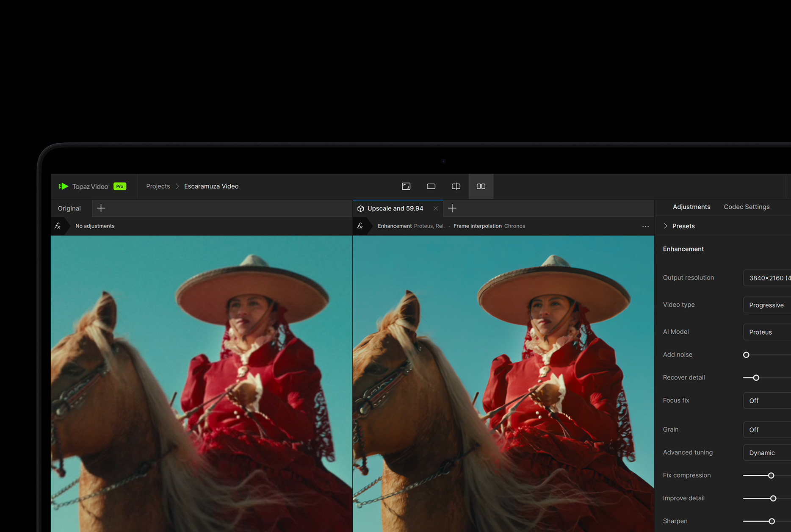The height and width of the screenshot is (532, 791).
Task: Adjust the Improve detail slider handle
Action: pyautogui.click(x=773, y=499)
